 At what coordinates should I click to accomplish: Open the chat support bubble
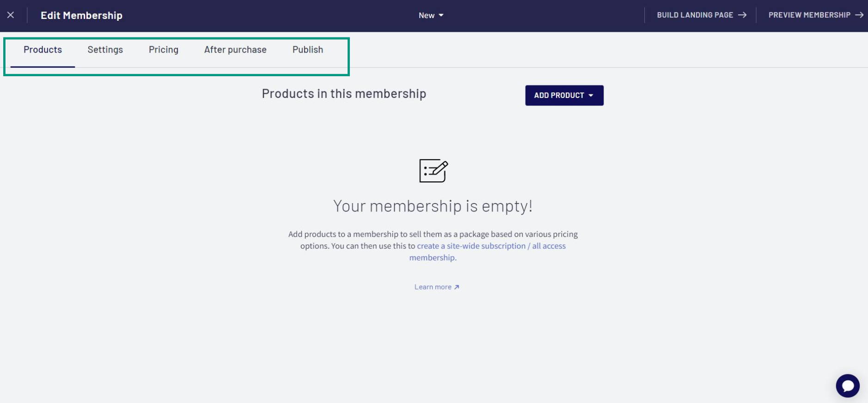[x=847, y=385]
